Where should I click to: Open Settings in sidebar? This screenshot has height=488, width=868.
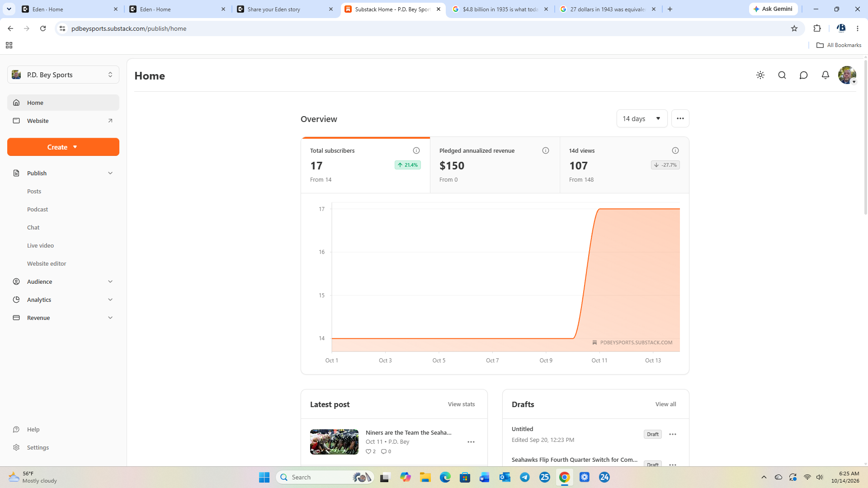38,447
